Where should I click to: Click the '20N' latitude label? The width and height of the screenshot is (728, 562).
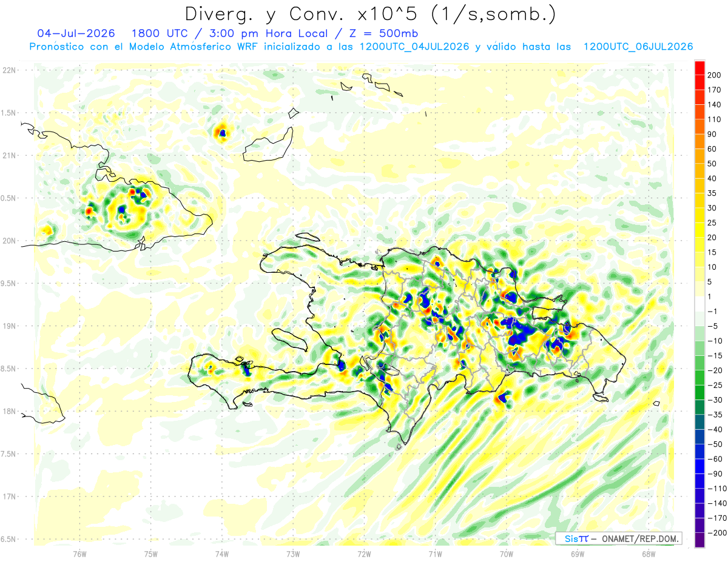pos(8,241)
